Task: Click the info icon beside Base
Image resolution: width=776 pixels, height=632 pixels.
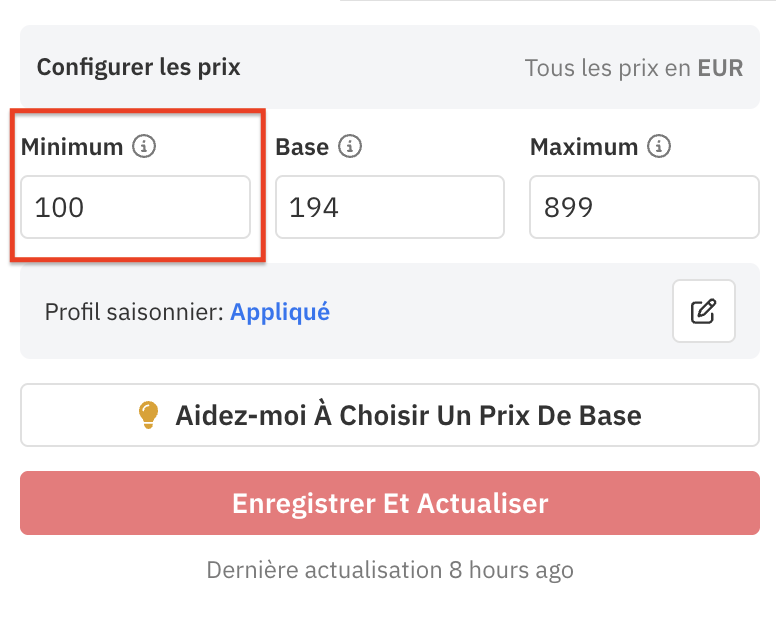Action: (x=350, y=147)
